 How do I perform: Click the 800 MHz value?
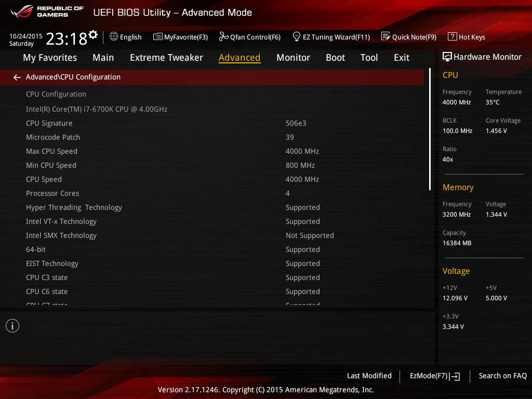click(x=300, y=165)
